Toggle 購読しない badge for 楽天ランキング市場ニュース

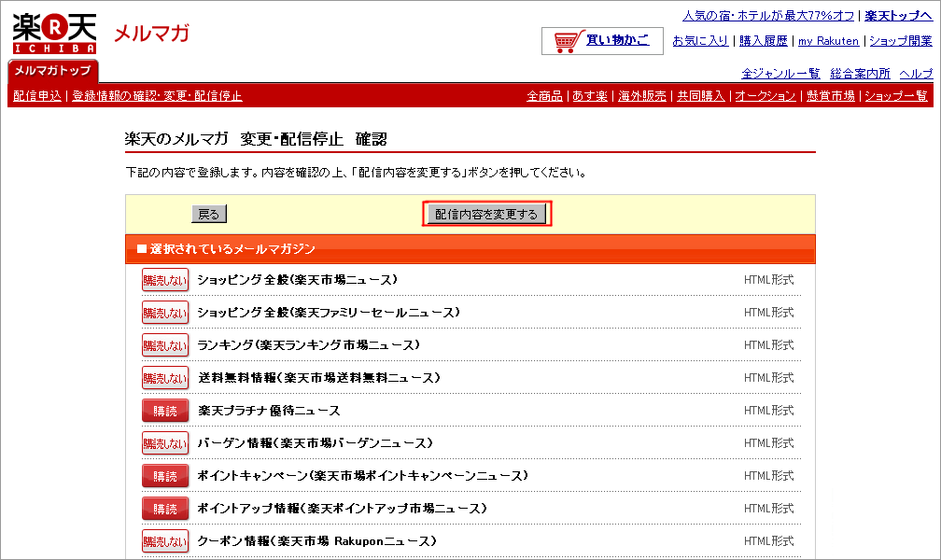coord(165,345)
